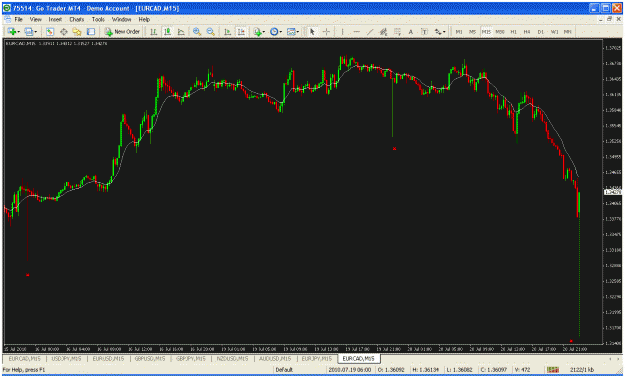Screen dimensions: 625x376
Task: Select the Cursor arrow tool
Action: pyautogui.click(x=312, y=31)
